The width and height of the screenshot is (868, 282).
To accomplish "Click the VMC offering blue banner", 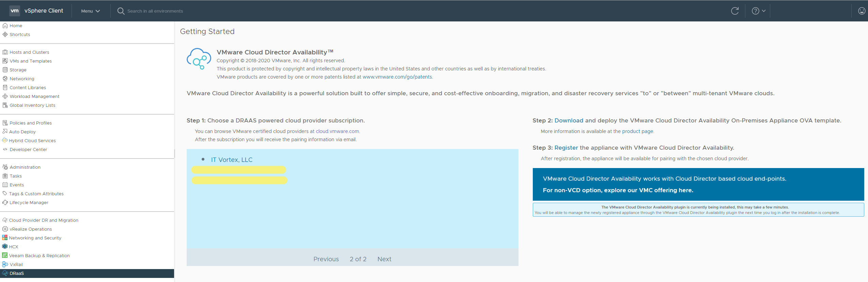I will point(698,184).
